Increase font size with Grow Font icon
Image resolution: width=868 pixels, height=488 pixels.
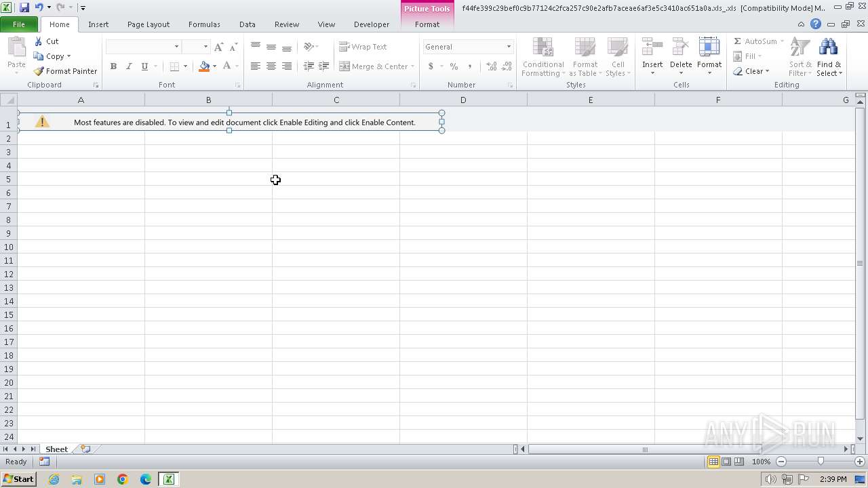218,47
